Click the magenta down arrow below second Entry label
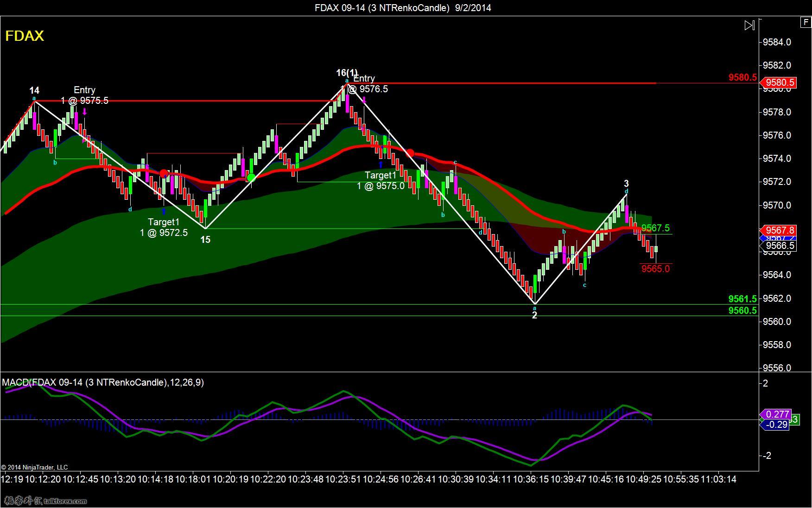Viewport: 812px width, 508px height. click(364, 100)
